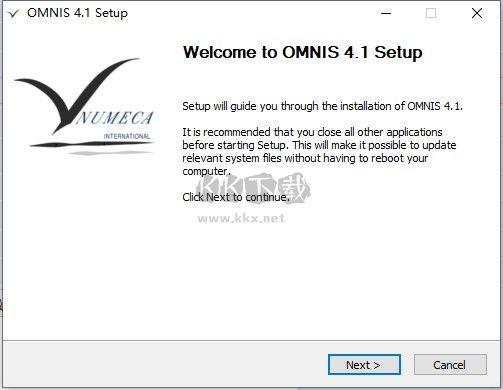Screen dimensions: 503x390
Task: Click the NUMECA wordmark in the logo
Action: pyautogui.click(x=114, y=118)
